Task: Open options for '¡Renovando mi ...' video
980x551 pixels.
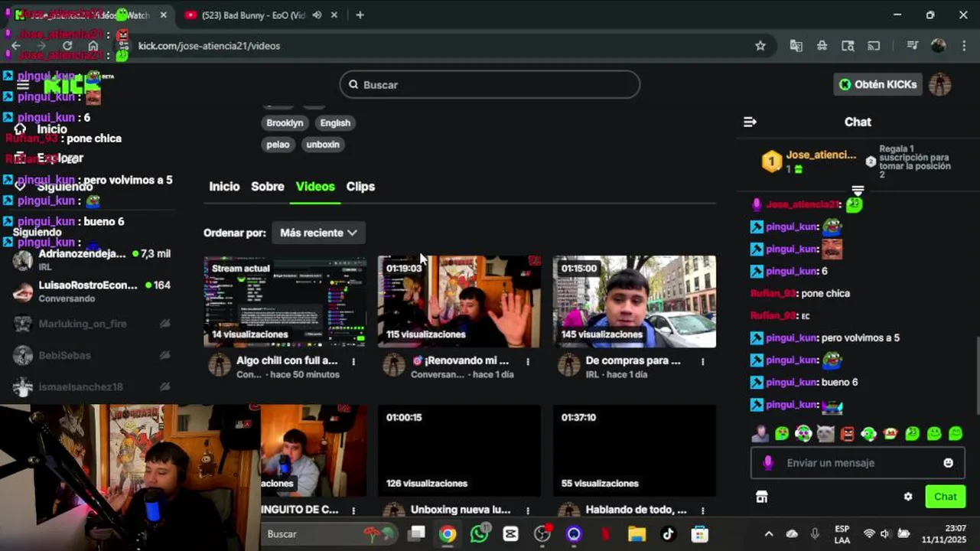Action: (528, 361)
